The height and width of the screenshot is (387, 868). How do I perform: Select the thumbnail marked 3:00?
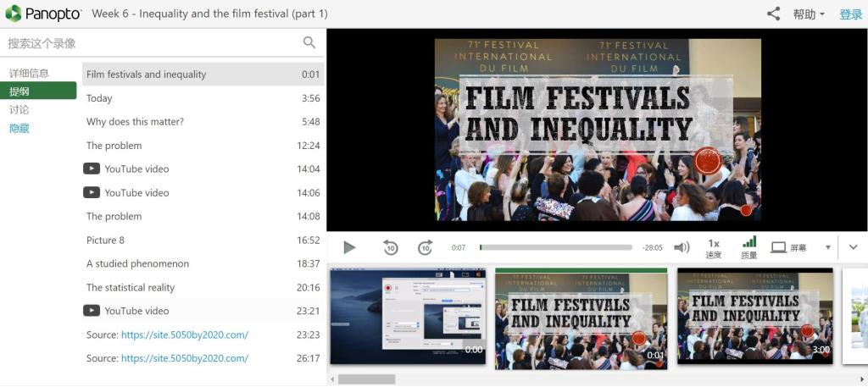coord(754,317)
